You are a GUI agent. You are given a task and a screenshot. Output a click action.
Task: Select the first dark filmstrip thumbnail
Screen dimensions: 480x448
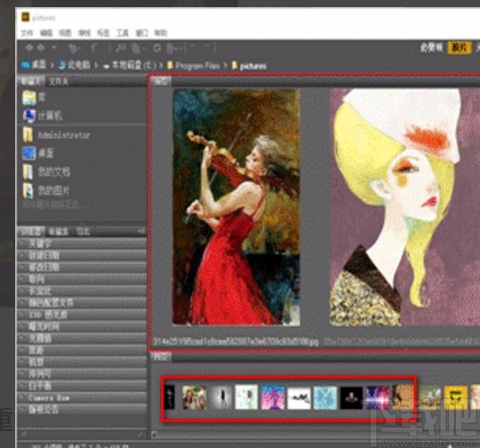click(x=169, y=397)
